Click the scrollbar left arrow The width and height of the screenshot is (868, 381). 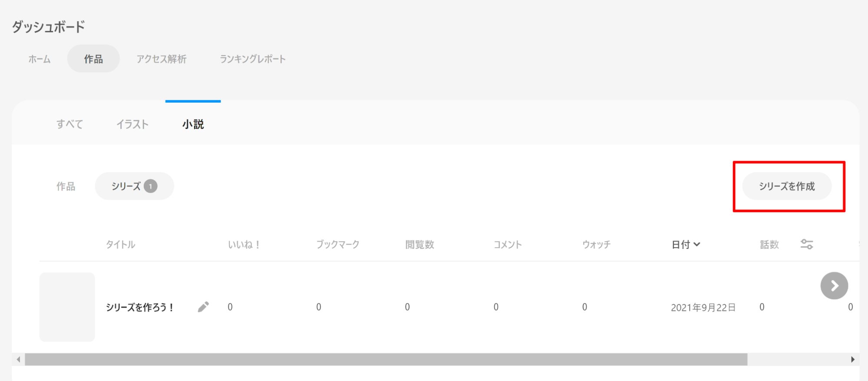pos(18,359)
